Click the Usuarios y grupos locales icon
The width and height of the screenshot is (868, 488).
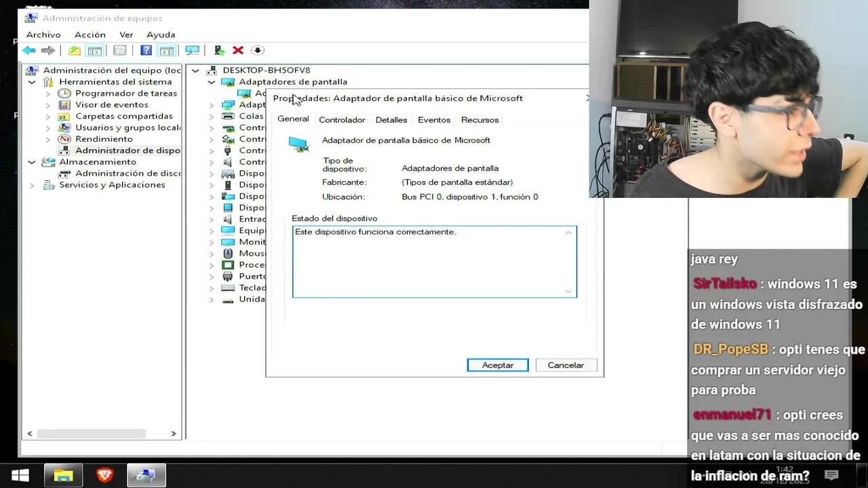click(64, 127)
